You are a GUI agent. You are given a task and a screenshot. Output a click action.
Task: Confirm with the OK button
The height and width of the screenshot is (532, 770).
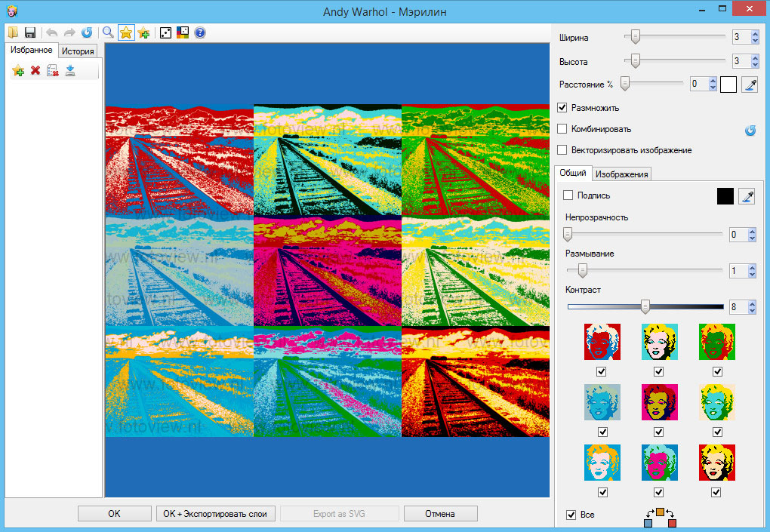115,514
